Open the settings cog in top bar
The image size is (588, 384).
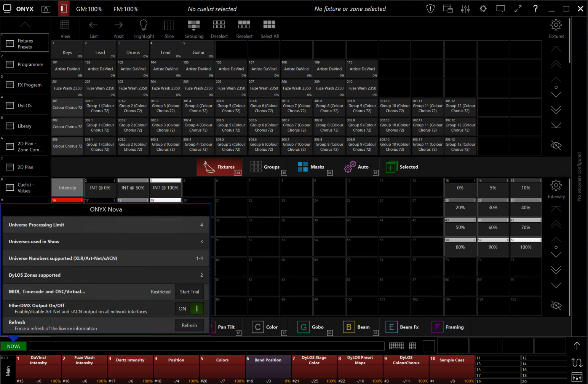pyautogui.click(x=483, y=9)
